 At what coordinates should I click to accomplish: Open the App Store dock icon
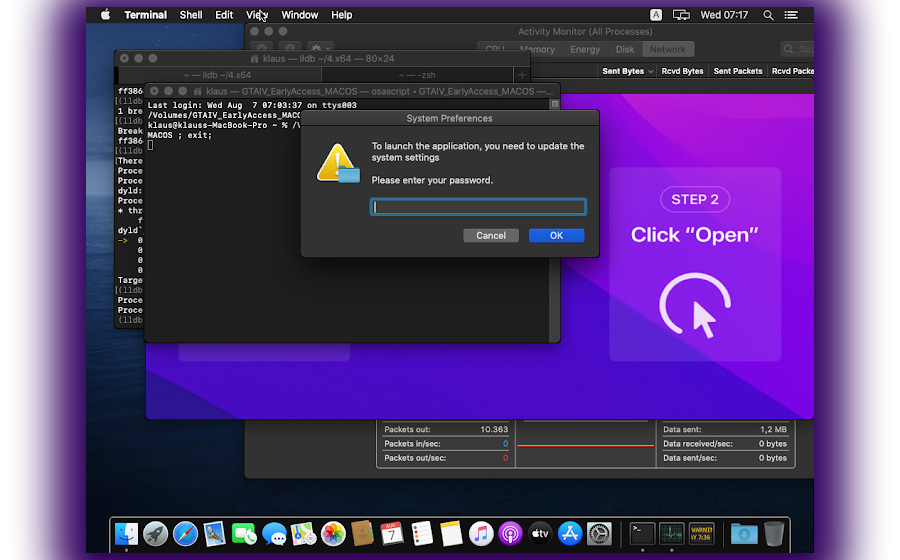click(570, 534)
